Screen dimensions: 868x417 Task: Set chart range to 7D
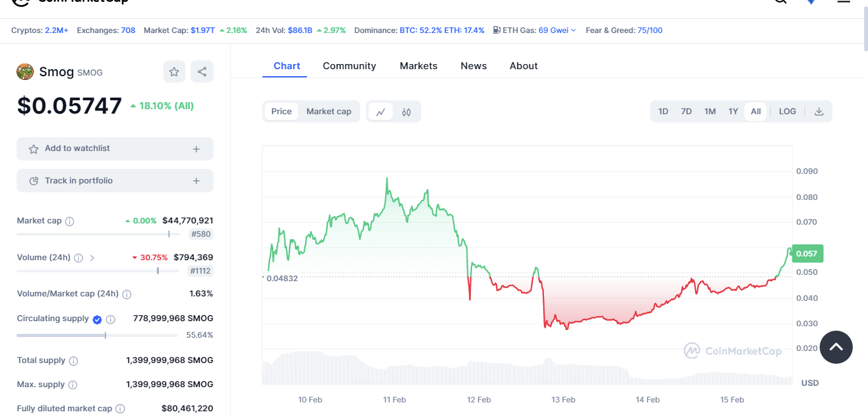(686, 111)
